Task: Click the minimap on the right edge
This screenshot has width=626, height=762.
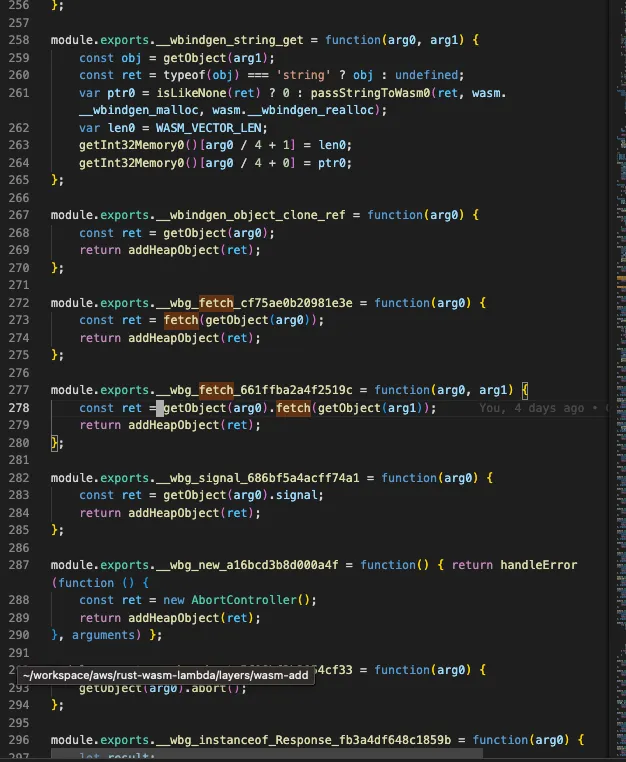Action: pos(621,379)
